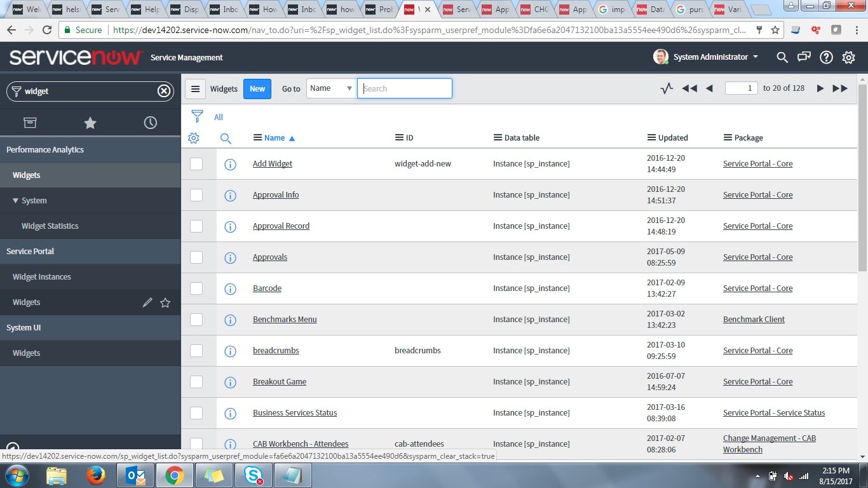This screenshot has width=868, height=488.
Task: Open Service Portal - Service Status package
Action: tap(774, 413)
